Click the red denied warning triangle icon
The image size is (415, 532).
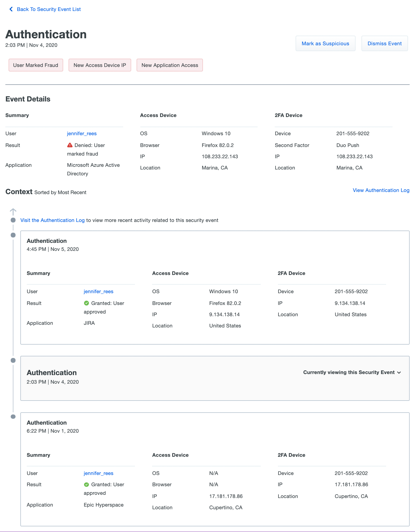(70, 145)
